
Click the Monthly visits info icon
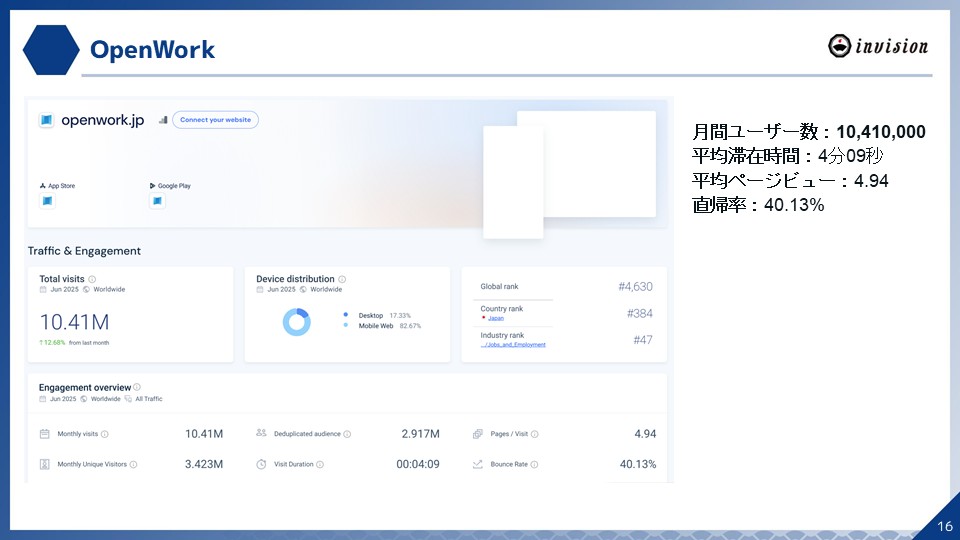(105, 434)
